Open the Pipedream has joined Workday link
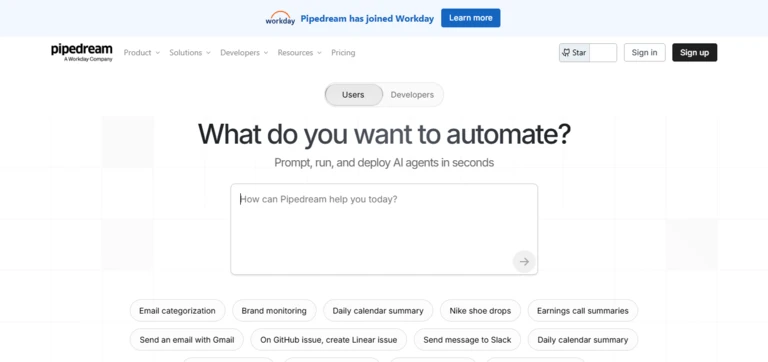 click(x=367, y=19)
